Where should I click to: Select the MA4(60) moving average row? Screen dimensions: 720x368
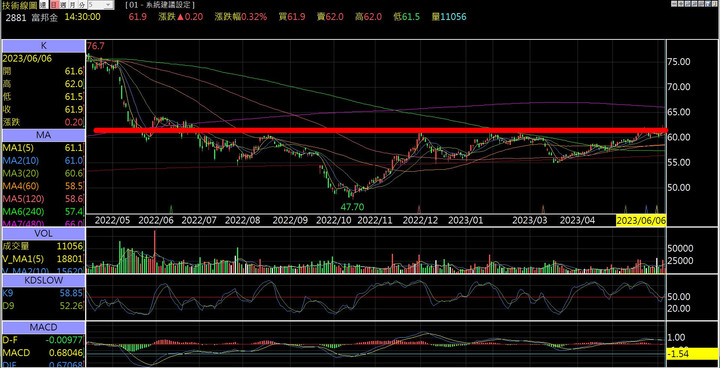pos(44,186)
